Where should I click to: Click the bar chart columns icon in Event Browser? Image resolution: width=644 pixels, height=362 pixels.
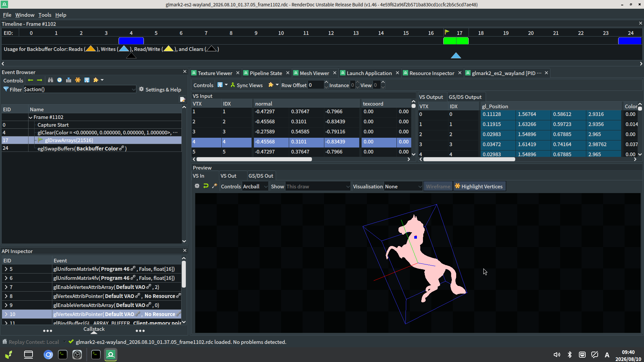(69, 80)
